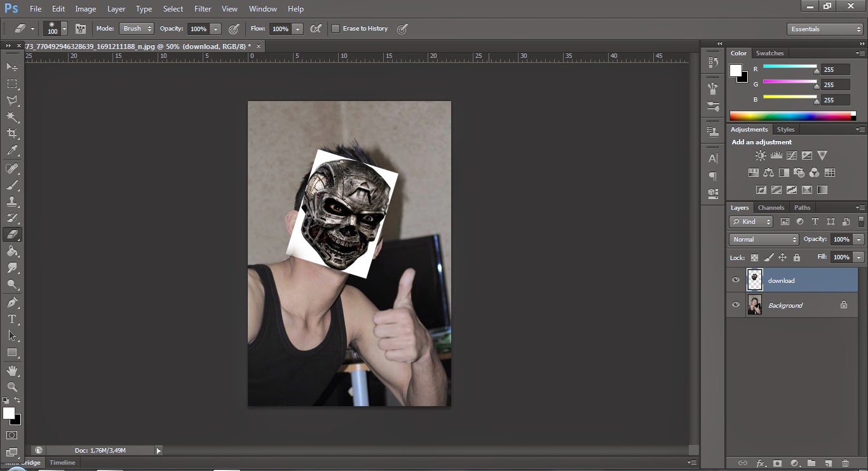Open the Essentials workspace dropdown
Screen dimensions: 868x471
[x=824, y=29]
